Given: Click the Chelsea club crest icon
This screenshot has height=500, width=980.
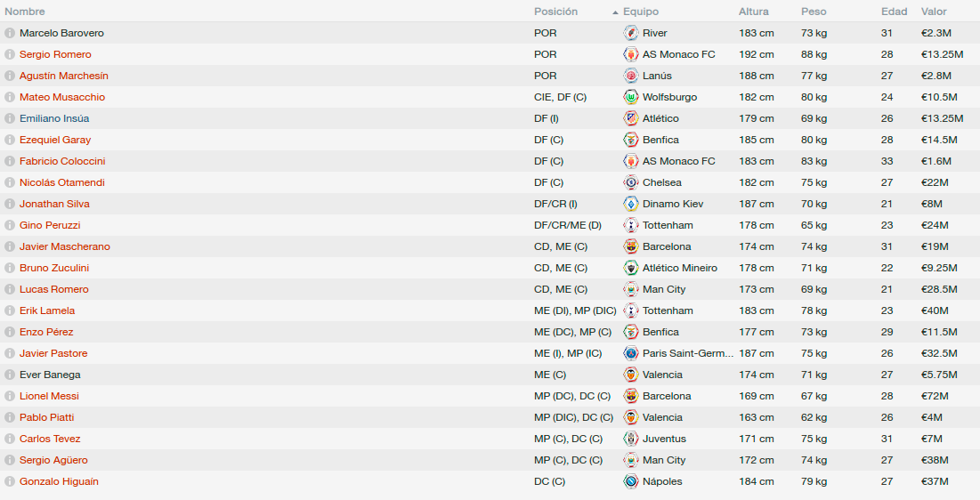Looking at the screenshot, I should (630, 182).
